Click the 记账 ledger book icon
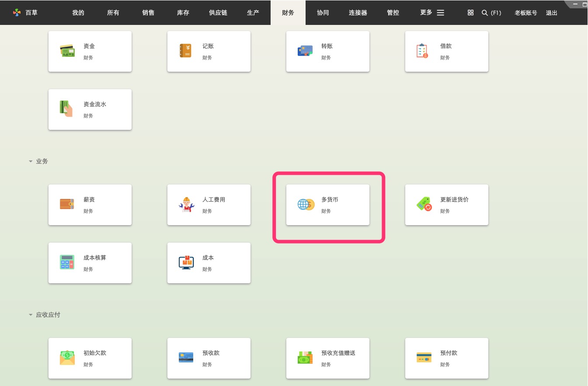This screenshot has height=386, width=588. pos(186,51)
